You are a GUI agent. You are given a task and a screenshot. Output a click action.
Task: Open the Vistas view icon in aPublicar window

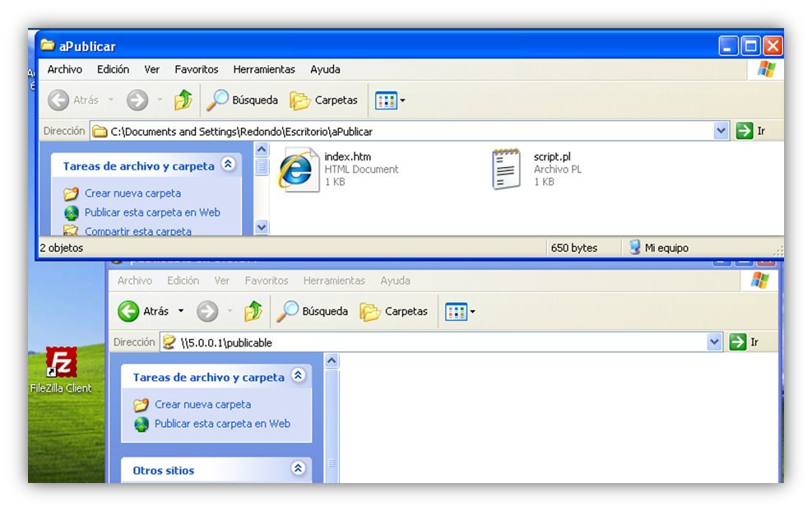click(387, 100)
